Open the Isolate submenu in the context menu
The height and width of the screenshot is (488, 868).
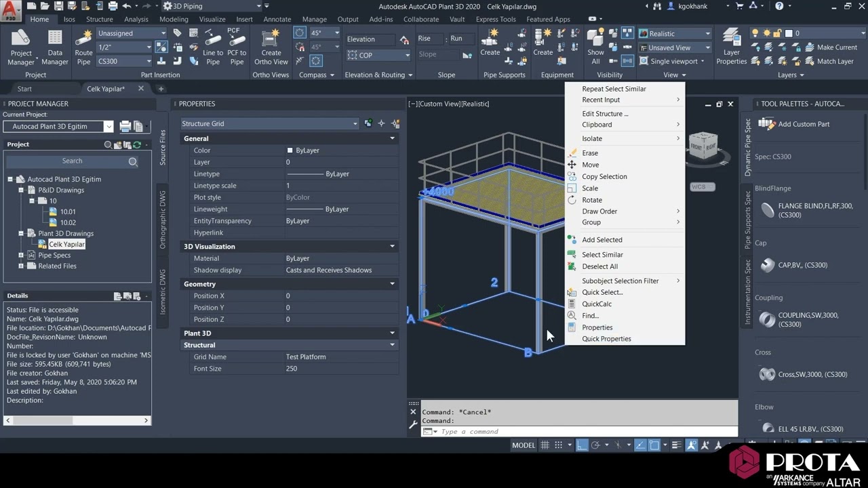coord(624,138)
